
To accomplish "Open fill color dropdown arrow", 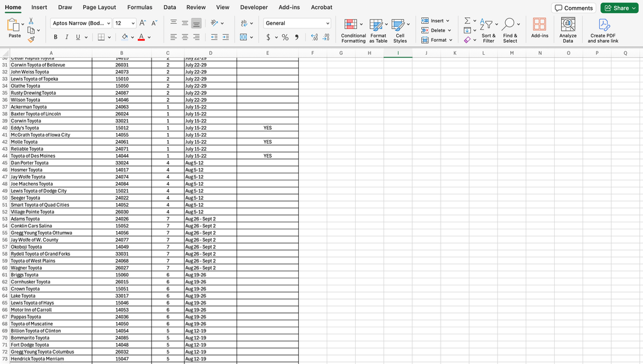I will (x=133, y=37).
